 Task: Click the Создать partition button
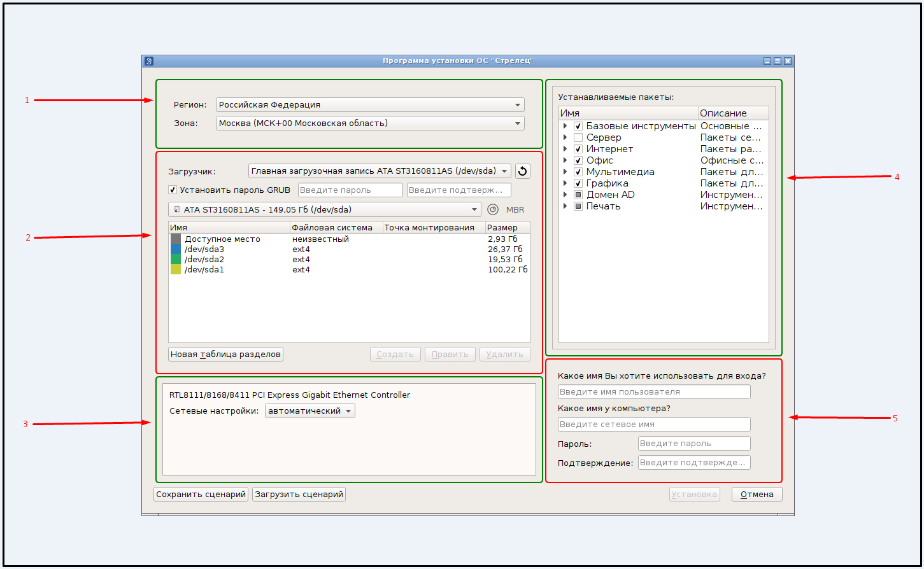tap(395, 354)
